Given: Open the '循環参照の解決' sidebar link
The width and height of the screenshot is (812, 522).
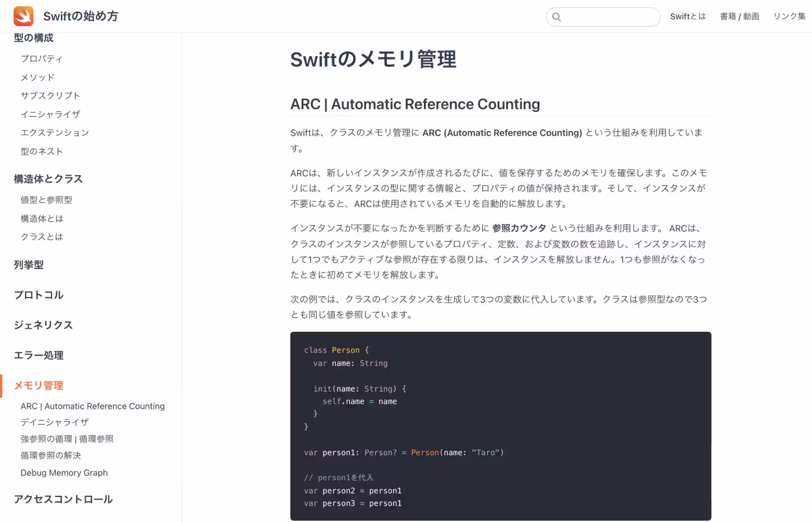Looking at the screenshot, I should tap(51, 455).
